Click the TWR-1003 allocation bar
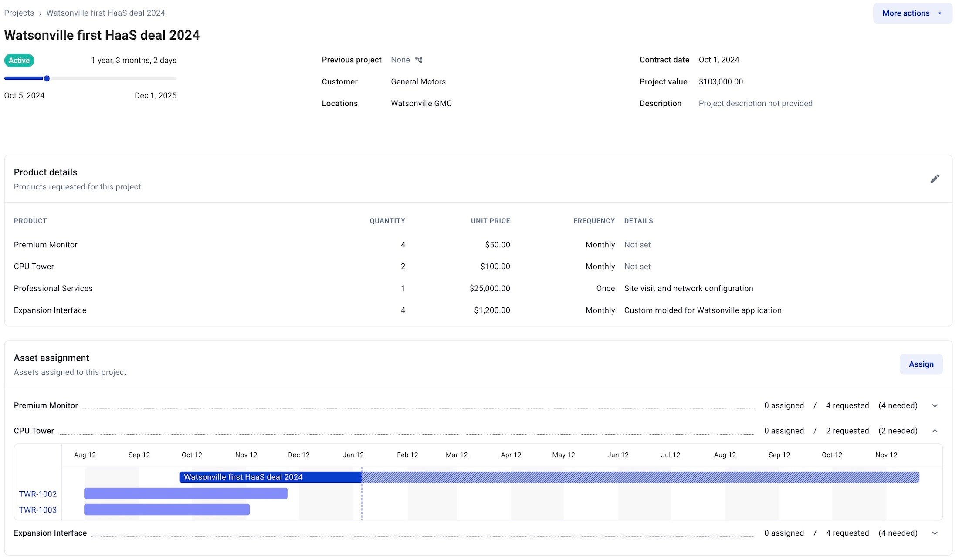The height and width of the screenshot is (560, 959). [x=167, y=509]
